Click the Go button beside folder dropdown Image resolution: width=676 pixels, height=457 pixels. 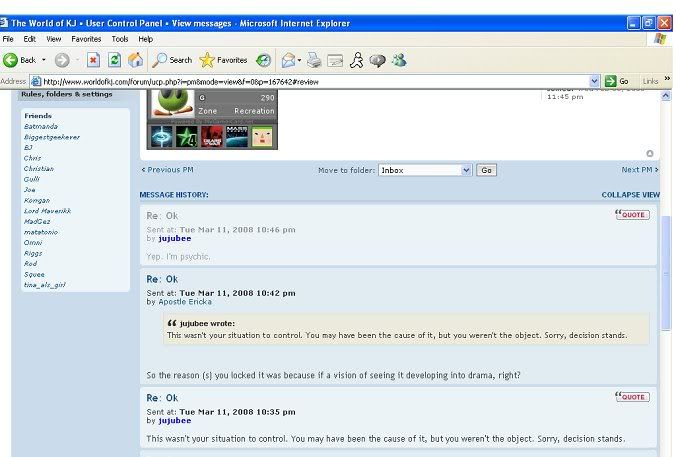click(486, 170)
